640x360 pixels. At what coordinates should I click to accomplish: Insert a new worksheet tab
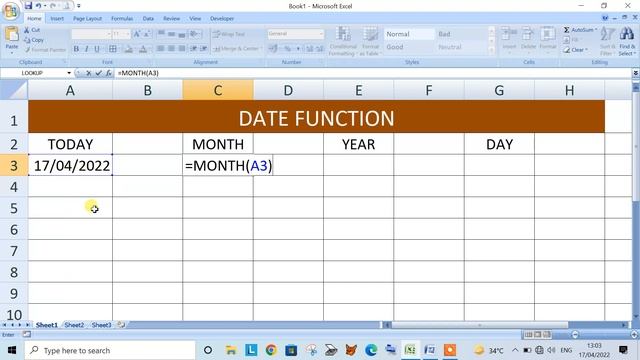click(121, 325)
